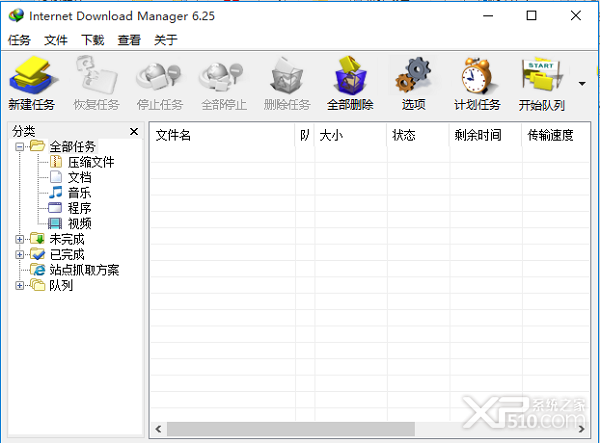Click the horizontal scrollbar right arrow
The image size is (600, 443).
582,429
